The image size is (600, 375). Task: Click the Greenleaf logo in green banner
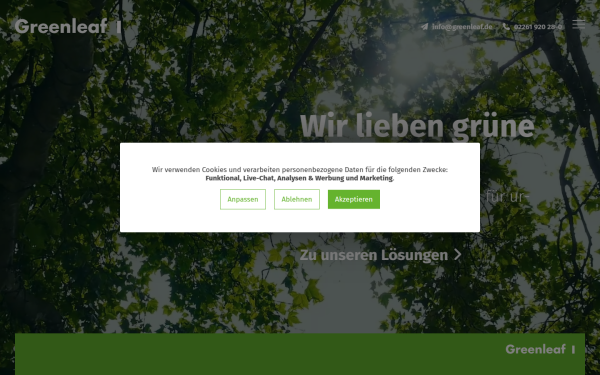(x=540, y=349)
